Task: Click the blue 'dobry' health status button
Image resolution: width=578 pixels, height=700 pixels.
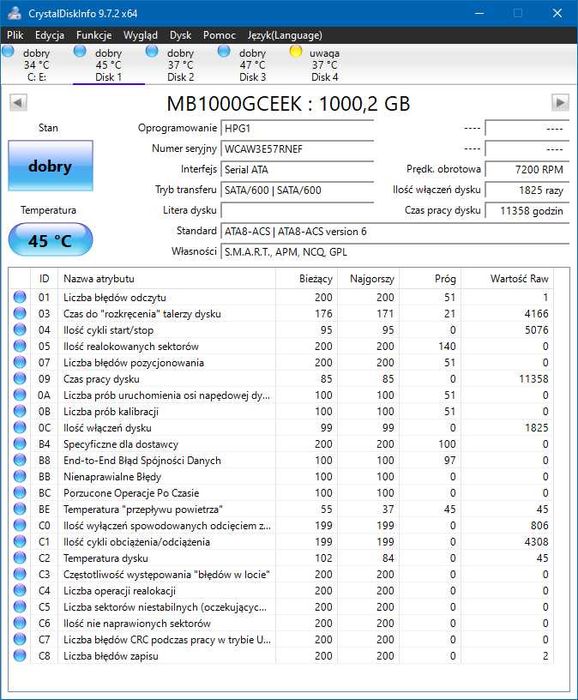Action: point(50,166)
